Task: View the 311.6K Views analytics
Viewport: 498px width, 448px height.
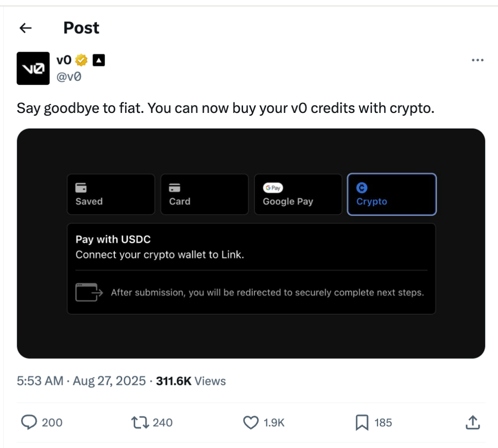Action: tap(191, 381)
